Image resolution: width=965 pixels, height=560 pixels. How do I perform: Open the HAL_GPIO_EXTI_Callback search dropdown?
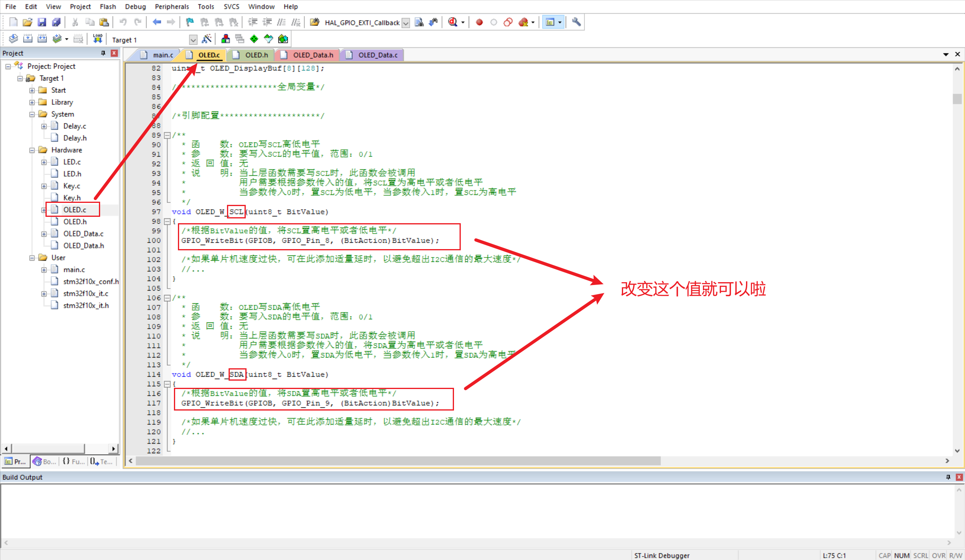tap(406, 23)
